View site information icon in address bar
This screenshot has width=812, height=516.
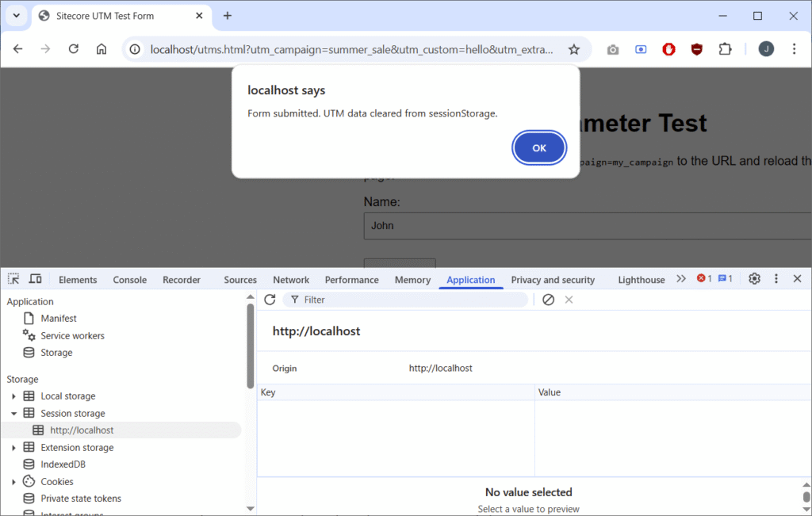coord(135,49)
